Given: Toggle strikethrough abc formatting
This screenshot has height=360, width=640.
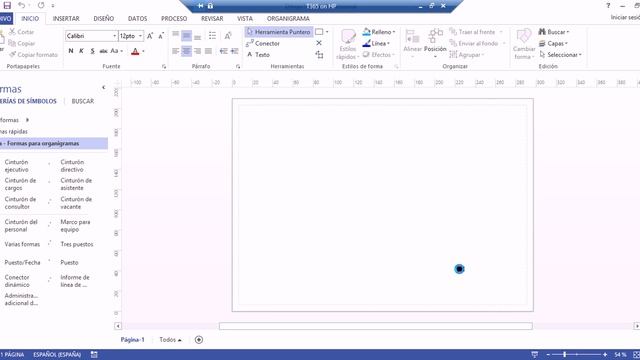Looking at the screenshot, I should pyautogui.click(x=104, y=51).
